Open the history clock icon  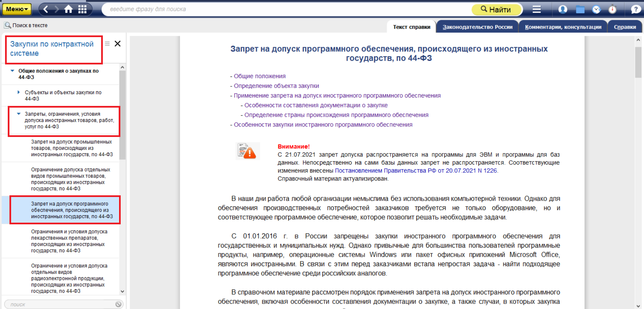click(x=596, y=9)
